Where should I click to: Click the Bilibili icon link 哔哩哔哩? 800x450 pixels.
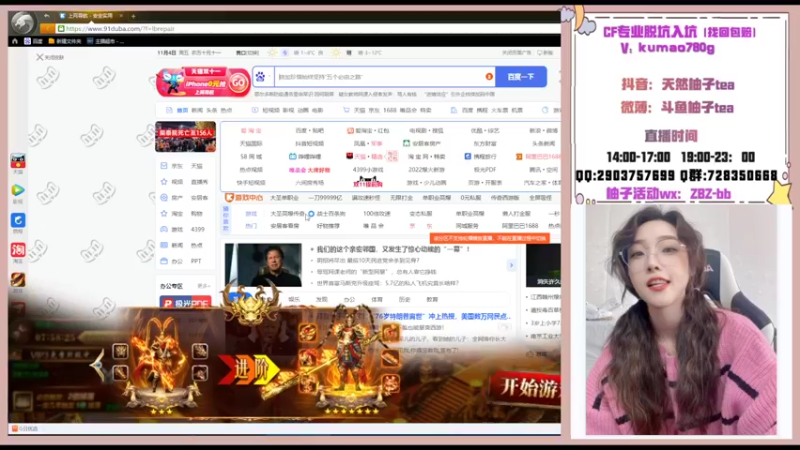(305, 157)
